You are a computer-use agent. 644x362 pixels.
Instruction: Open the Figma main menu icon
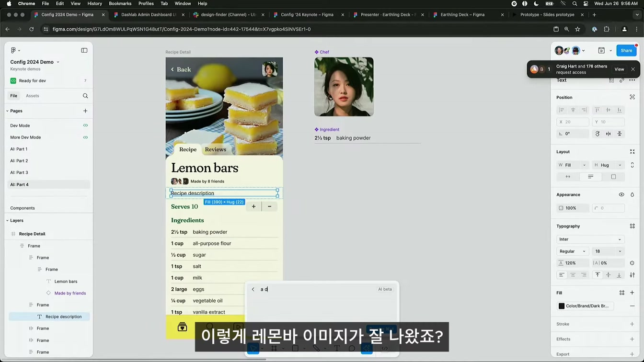click(13, 50)
